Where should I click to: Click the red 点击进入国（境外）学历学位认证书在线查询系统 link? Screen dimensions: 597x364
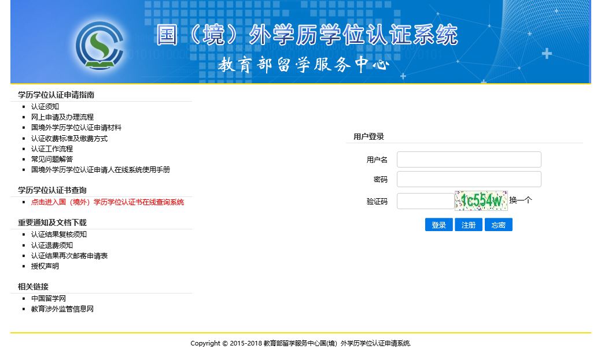[108, 202]
